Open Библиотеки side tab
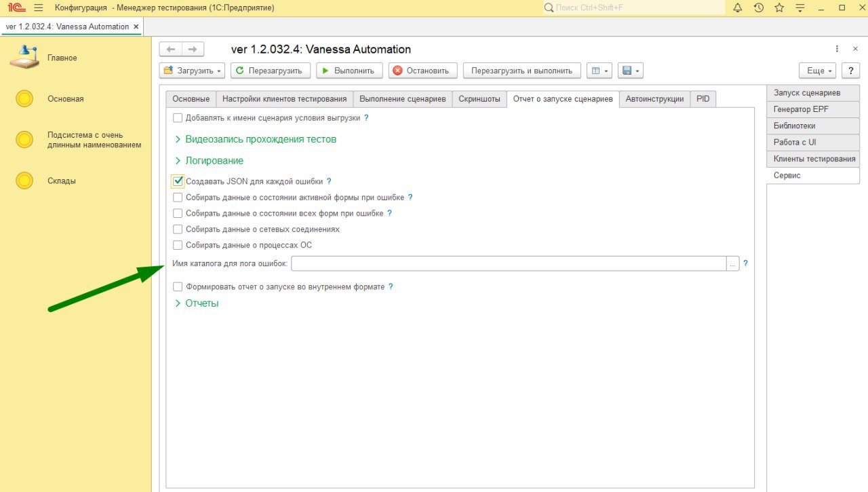The height and width of the screenshot is (492, 868). (813, 126)
